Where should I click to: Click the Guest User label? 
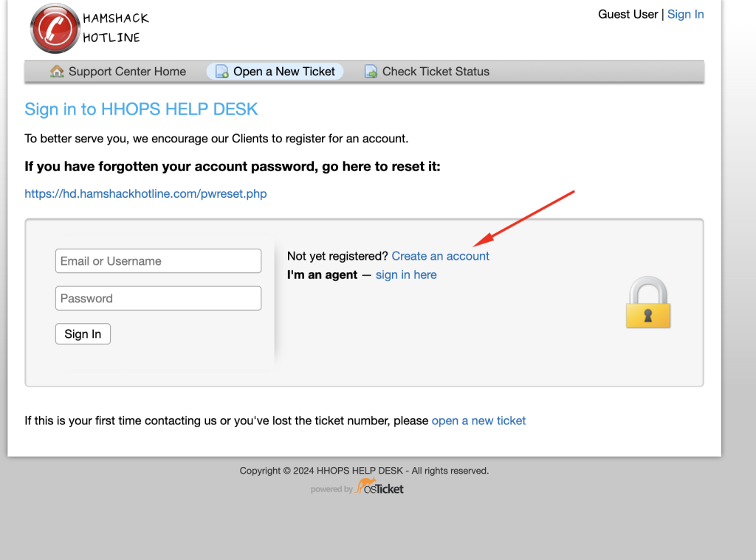(628, 14)
